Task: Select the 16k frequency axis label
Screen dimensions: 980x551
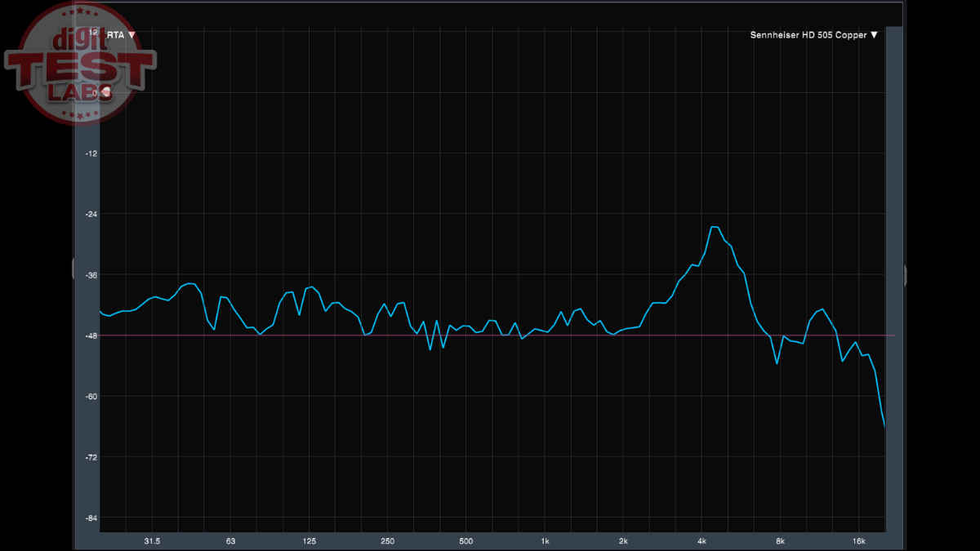Action: tap(858, 541)
